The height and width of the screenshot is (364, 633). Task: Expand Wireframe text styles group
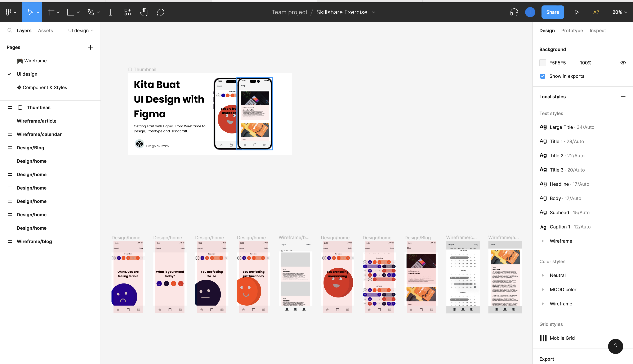click(x=543, y=241)
